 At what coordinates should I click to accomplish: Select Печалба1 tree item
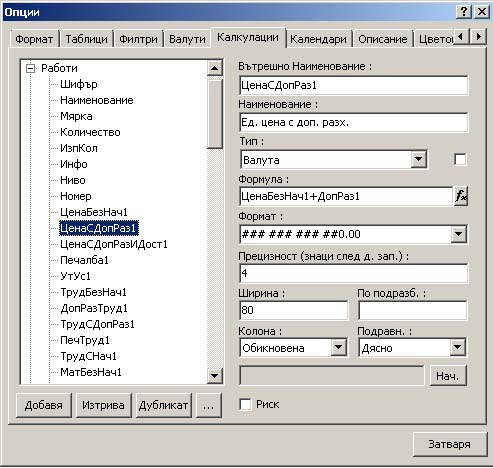coord(84,260)
